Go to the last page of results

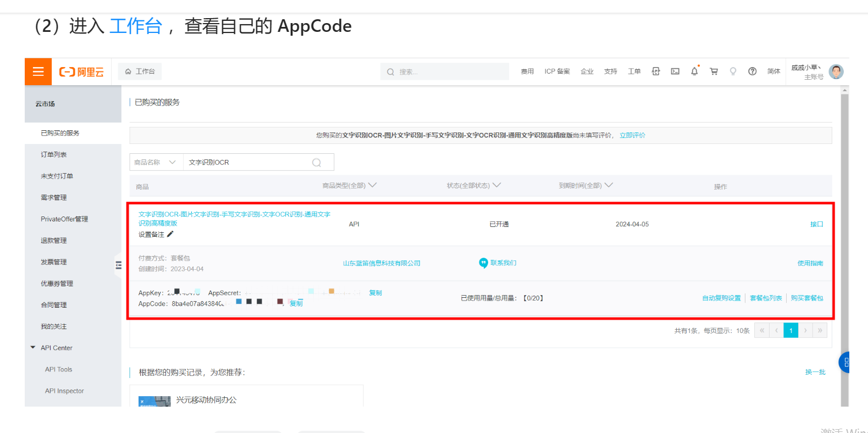pos(820,330)
